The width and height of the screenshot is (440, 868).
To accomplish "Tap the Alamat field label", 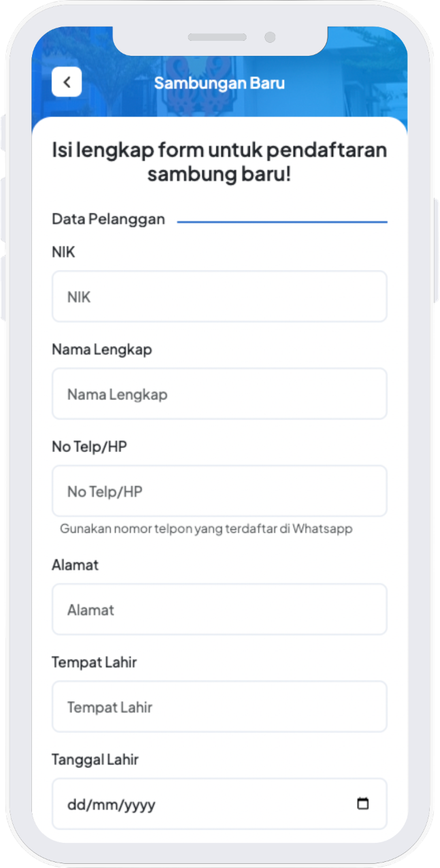I will (x=75, y=565).
